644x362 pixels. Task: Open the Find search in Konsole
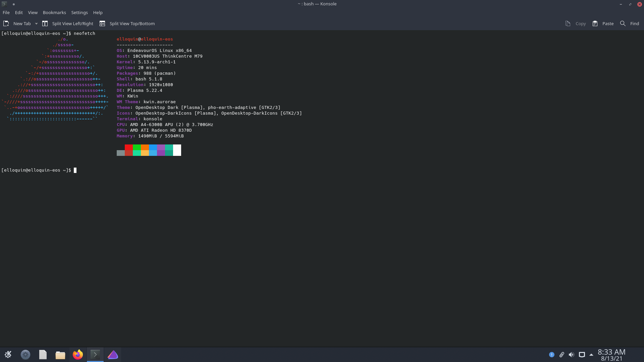click(629, 23)
